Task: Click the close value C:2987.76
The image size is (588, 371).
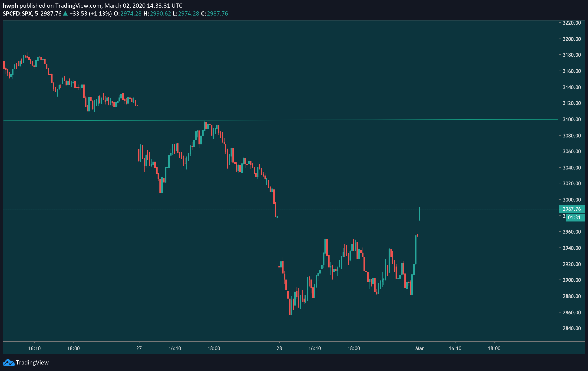Action: [x=214, y=14]
